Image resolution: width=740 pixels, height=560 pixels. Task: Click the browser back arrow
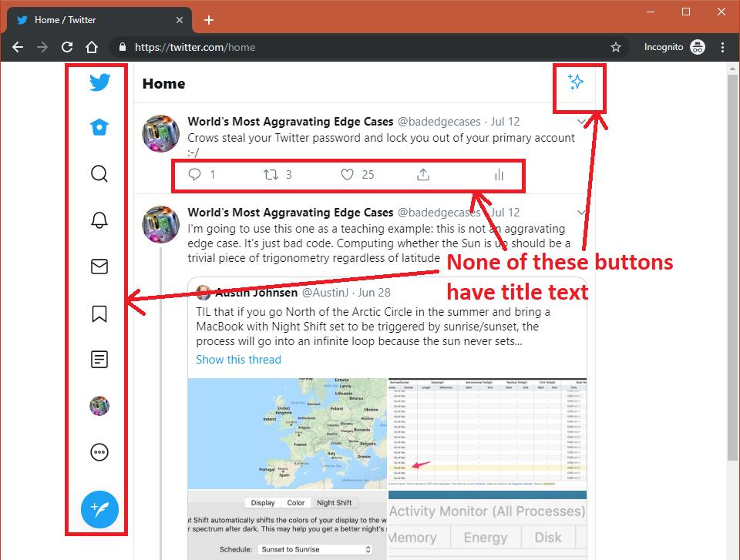pos(18,47)
